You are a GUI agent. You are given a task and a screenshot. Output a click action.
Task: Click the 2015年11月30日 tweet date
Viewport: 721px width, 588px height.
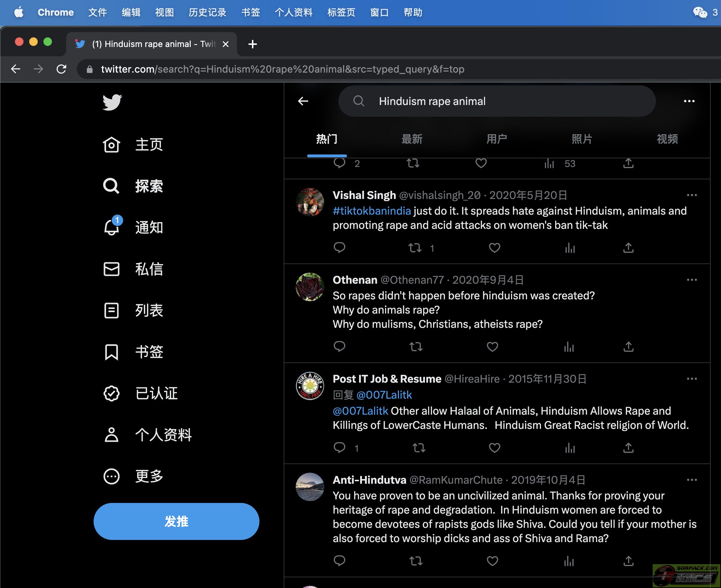click(547, 379)
